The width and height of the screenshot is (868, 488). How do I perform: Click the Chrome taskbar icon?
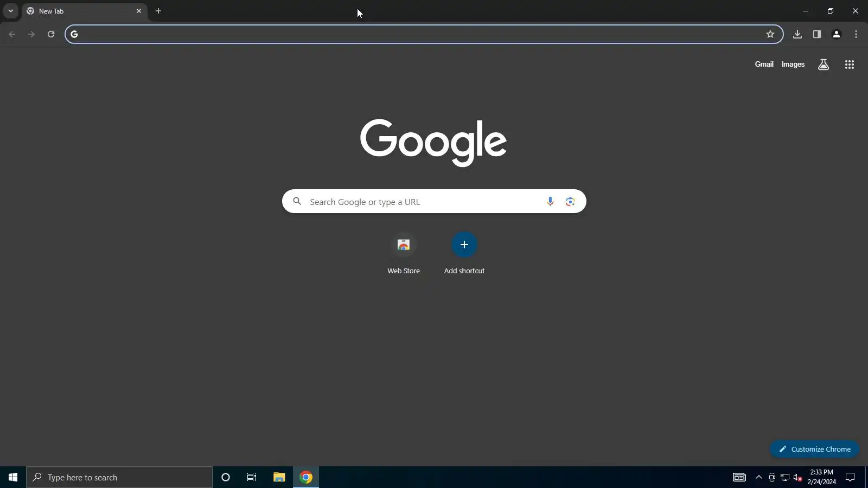coord(306,477)
